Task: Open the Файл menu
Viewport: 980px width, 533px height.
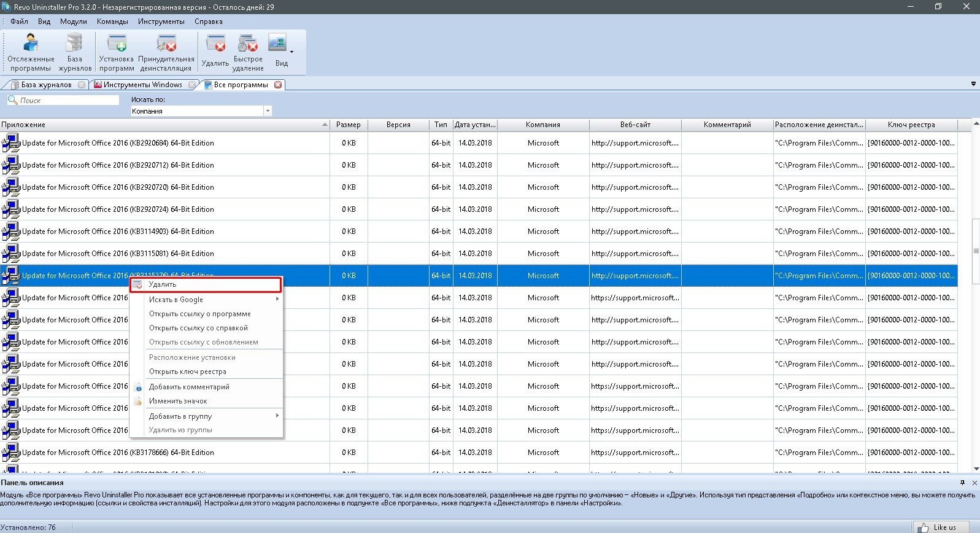Action: tap(19, 21)
